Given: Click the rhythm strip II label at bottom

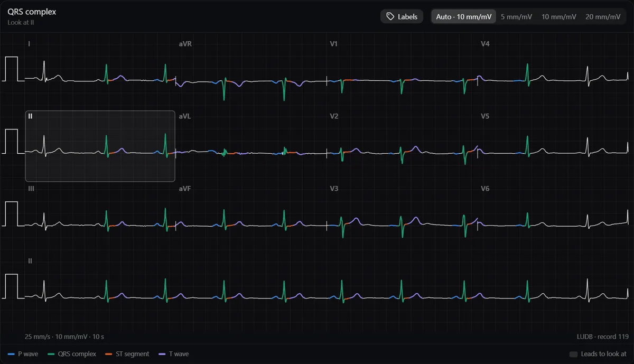Looking at the screenshot, I should [30, 261].
